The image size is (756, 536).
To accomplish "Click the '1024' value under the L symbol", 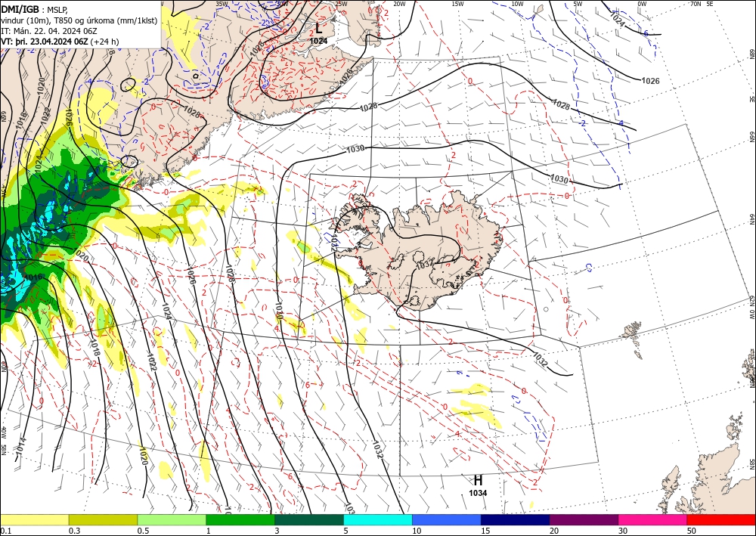I will [x=318, y=41].
